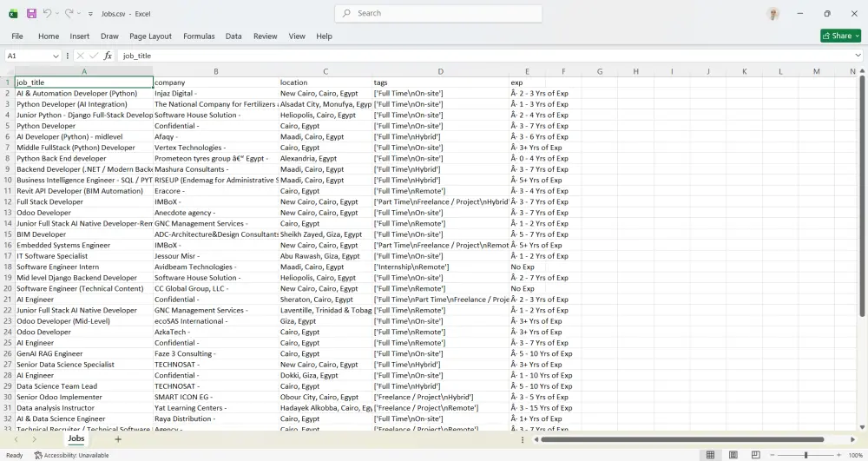Click the Enter checkmark formula bar icon
This screenshot has width=868, height=461.
point(94,56)
